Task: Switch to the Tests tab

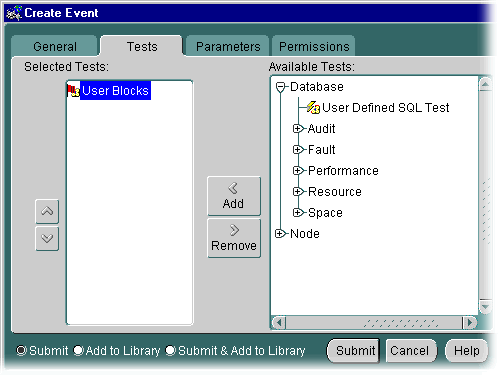Action: tap(142, 46)
